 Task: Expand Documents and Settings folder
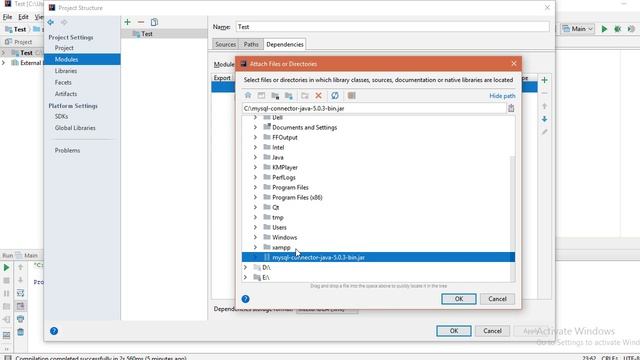tap(255, 127)
